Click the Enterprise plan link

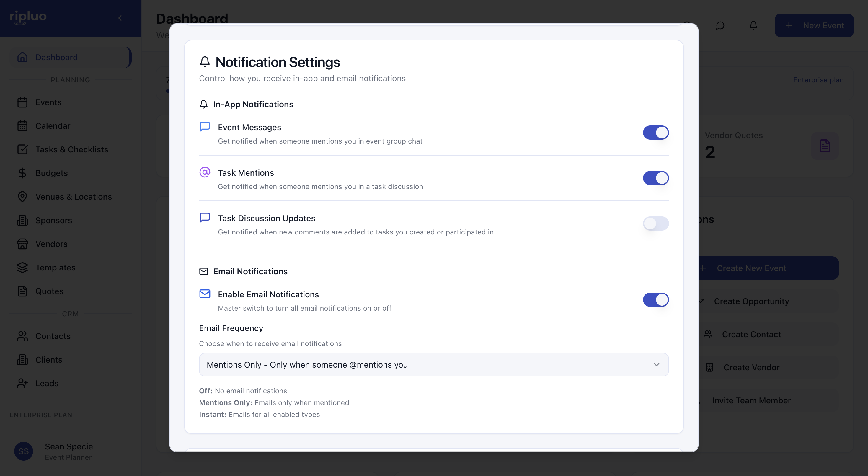coord(818,80)
